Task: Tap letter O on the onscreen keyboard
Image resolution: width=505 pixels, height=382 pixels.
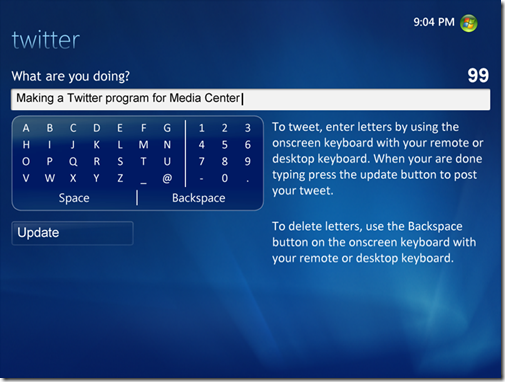Action: [26, 162]
